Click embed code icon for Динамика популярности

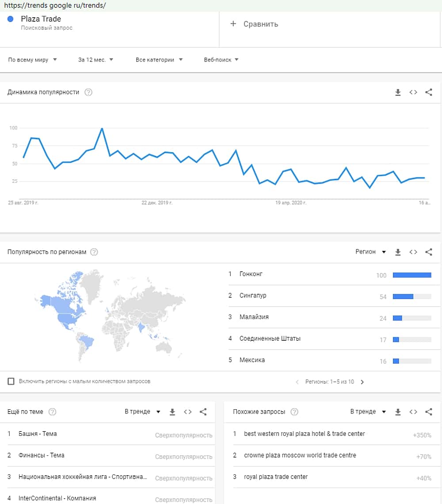413,92
